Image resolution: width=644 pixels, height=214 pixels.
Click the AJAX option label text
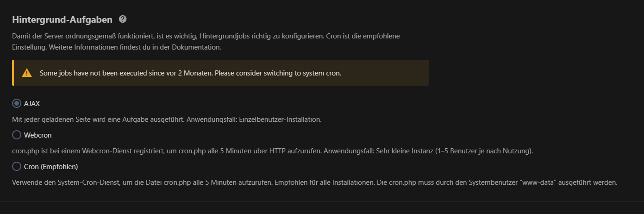32,104
